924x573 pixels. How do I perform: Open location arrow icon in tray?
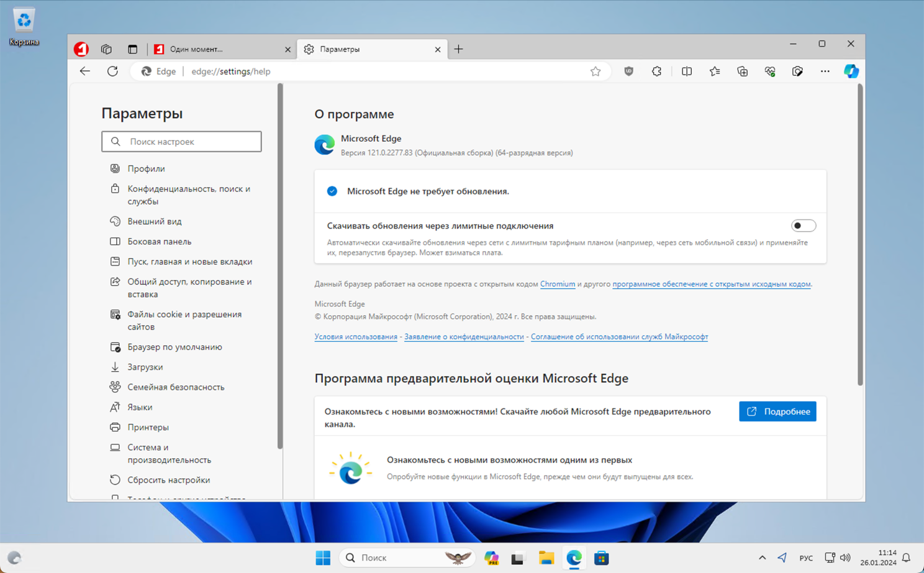pos(782,558)
